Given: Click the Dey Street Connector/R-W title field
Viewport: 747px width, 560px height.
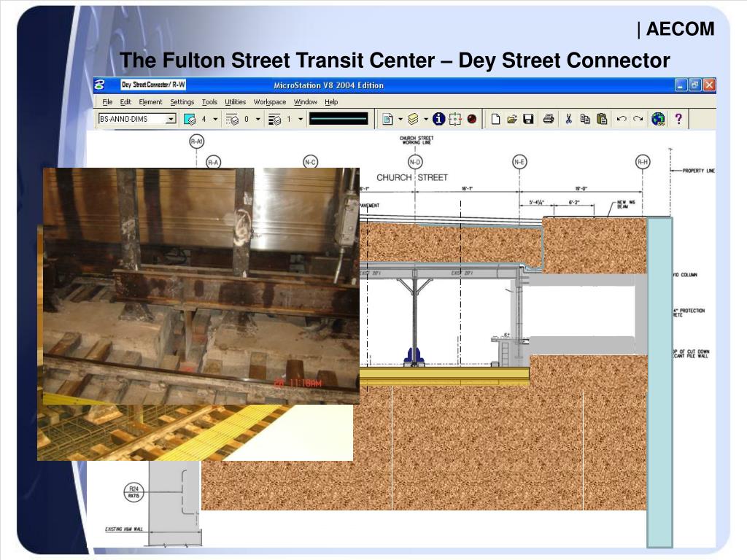Looking at the screenshot, I should pyautogui.click(x=153, y=85).
